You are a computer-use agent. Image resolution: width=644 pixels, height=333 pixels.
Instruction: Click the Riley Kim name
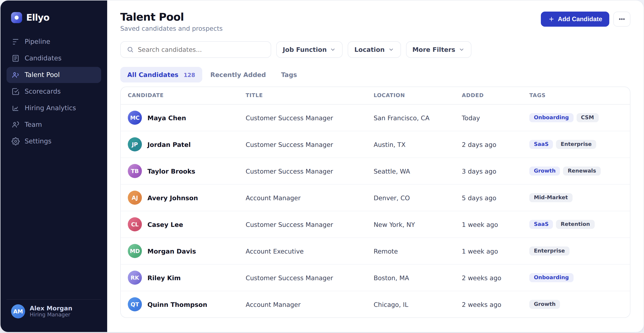[164, 278]
